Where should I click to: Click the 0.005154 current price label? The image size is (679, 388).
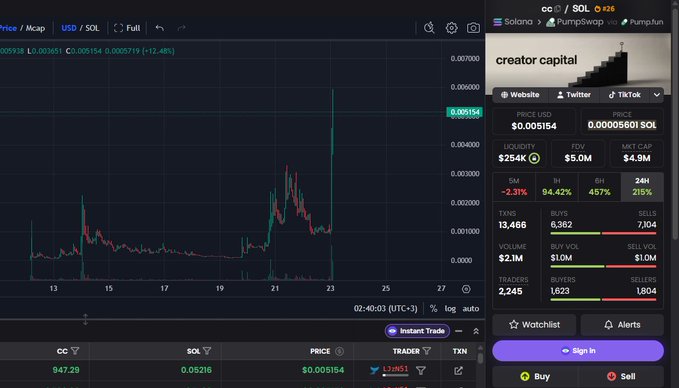[464, 112]
